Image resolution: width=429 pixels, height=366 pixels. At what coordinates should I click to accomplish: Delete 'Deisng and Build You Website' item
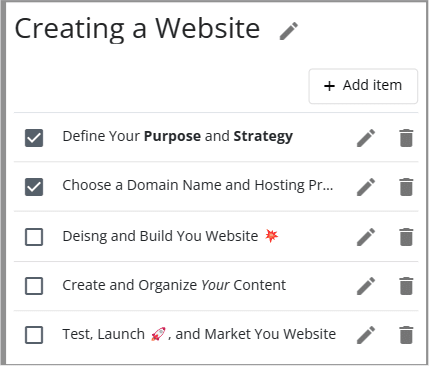(x=406, y=237)
